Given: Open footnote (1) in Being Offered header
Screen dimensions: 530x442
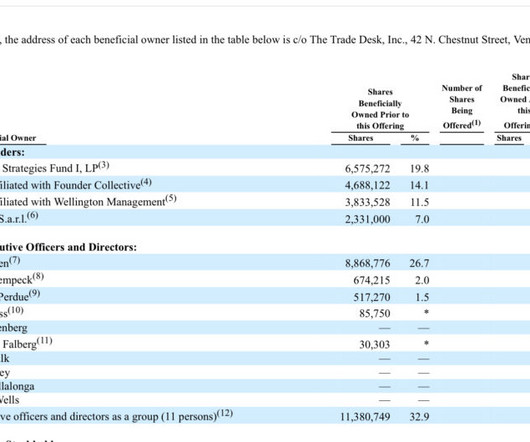Looking at the screenshot, I should (x=476, y=123).
